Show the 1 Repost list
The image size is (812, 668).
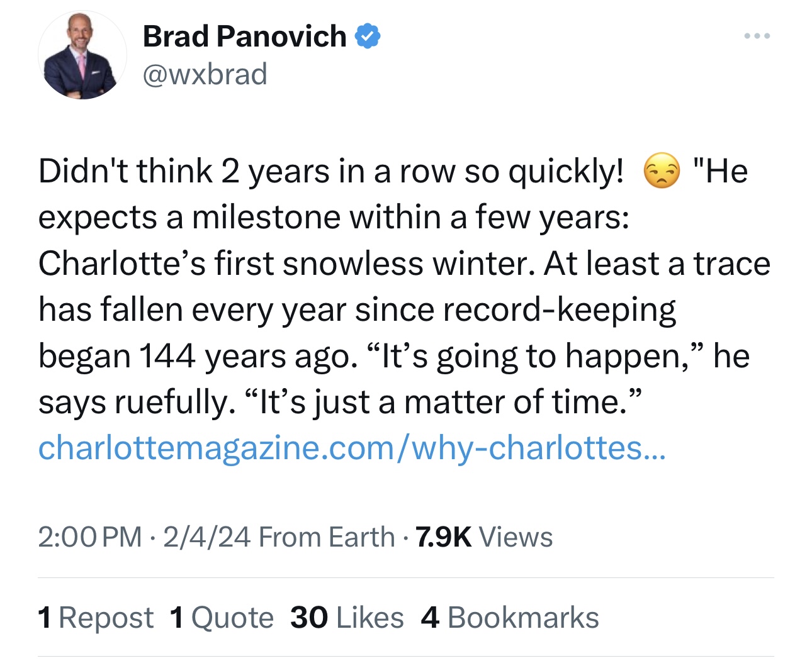point(96,618)
